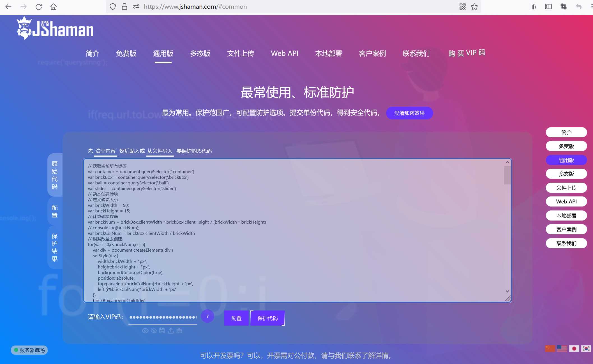Image resolution: width=593 pixels, height=364 pixels.
Task: Click 文件上传 in right floating menu
Action: 566,188
